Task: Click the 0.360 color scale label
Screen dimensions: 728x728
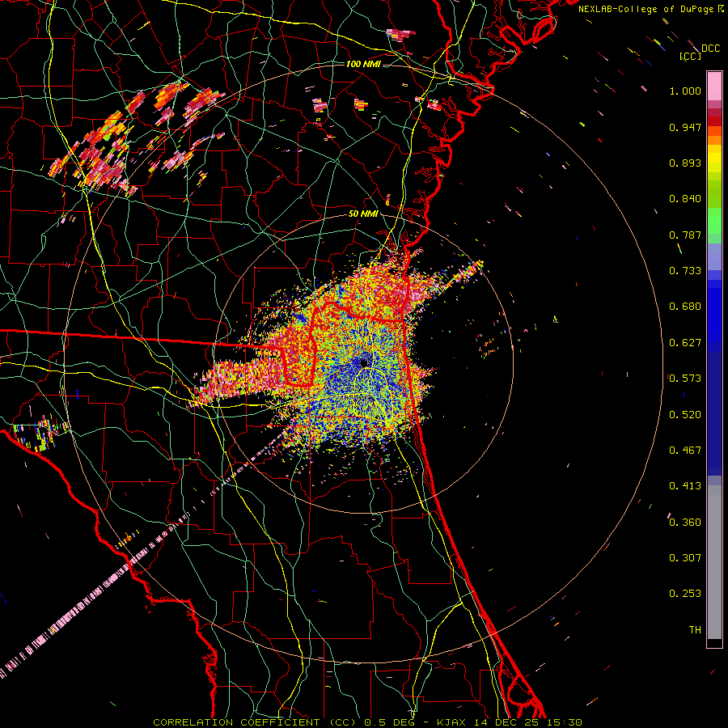Action: click(x=685, y=523)
